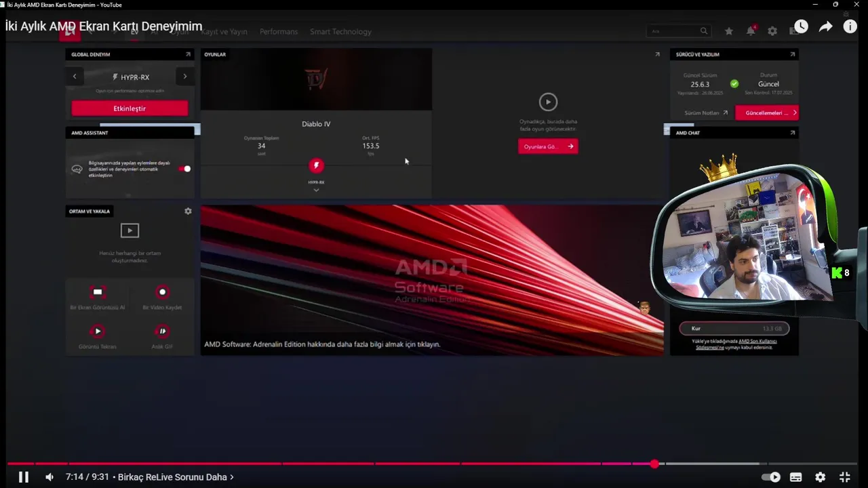
Task: Select previous profile before HYPR-RX
Action: point(75,77)
